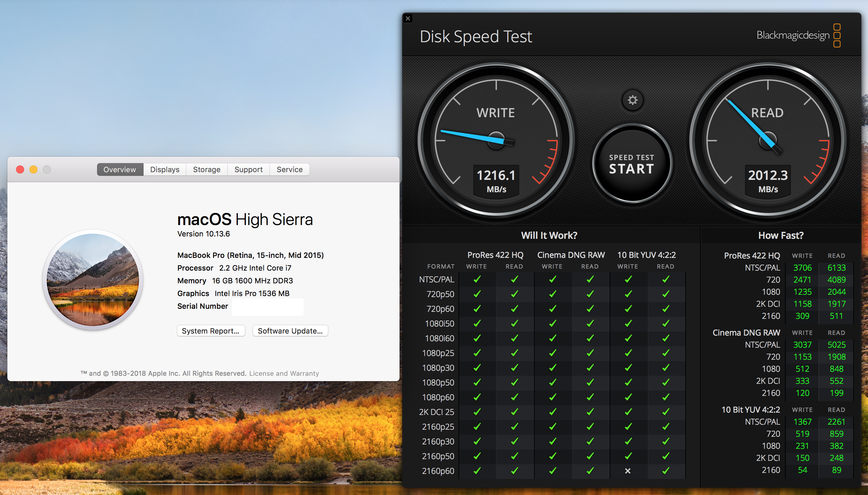The image size is (868, 495).
Task: Click the failed X mark for 2160p60
Action: [627, 471]
